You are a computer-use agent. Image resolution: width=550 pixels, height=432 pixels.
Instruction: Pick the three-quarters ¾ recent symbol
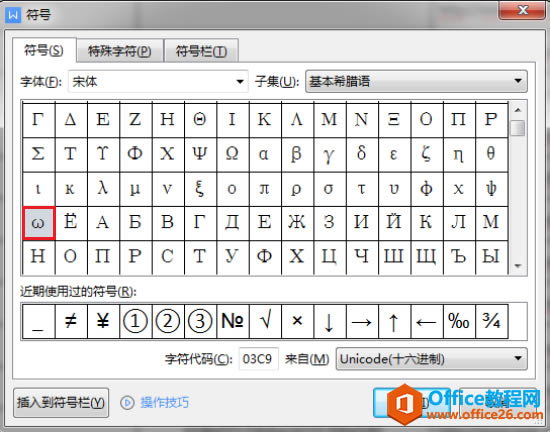point(491,321)
